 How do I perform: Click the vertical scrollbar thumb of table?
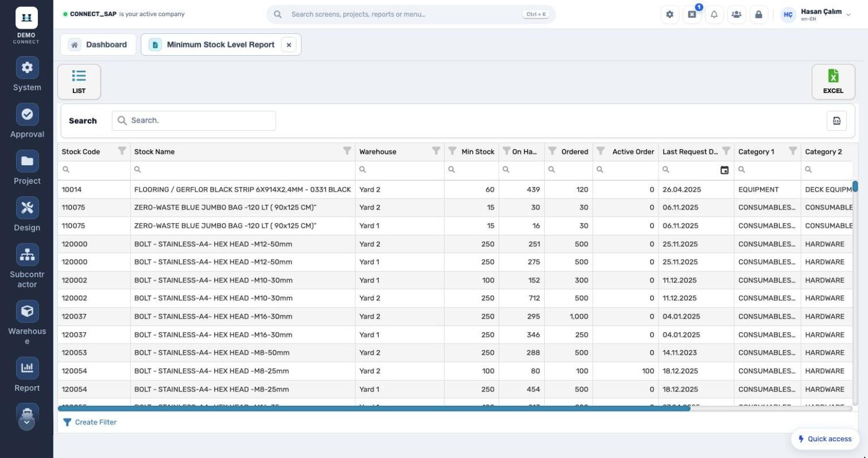pos(855,187)
